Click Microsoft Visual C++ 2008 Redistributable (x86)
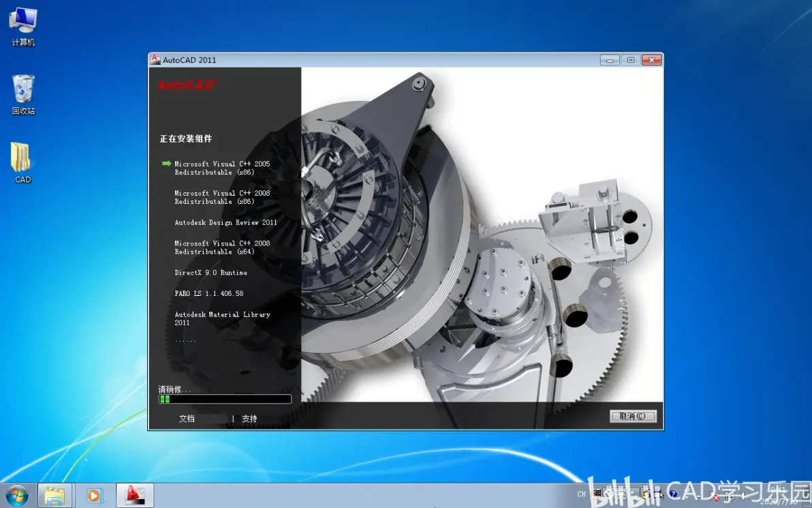The height and width of the screenshot is (508, 812). tap(222, 197)
